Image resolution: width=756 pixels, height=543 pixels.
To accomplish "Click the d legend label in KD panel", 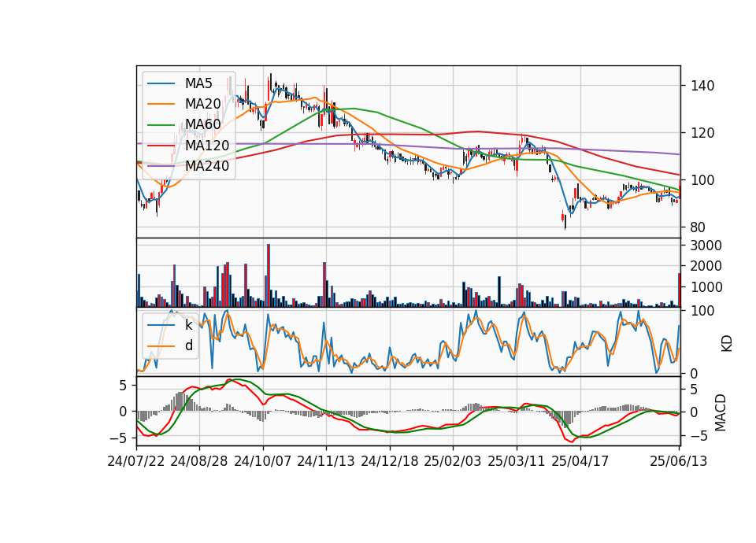I will pyautogui.click(x=188, y=345).
